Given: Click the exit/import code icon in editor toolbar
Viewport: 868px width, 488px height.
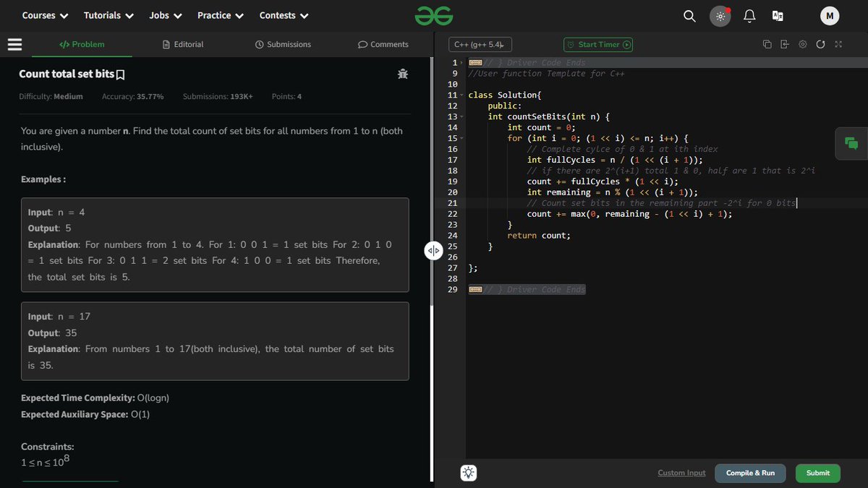Looking at the screenshot, I should [785, 44].
